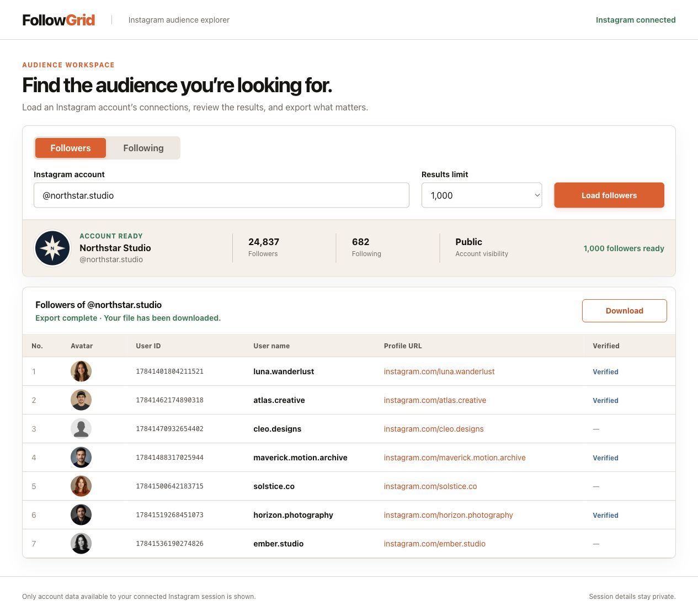Click Verified badge in maverick.motion.archive row
The height and width of the screenshot is (616, 698).
605,458
